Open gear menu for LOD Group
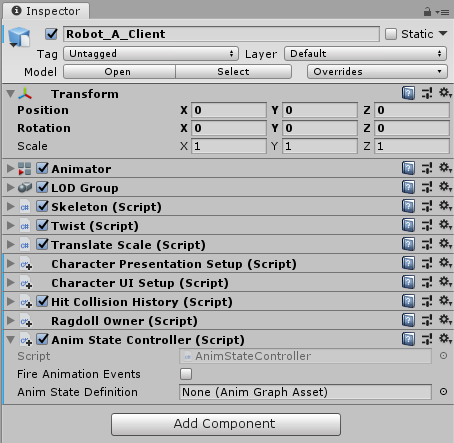 pos(445,187)
